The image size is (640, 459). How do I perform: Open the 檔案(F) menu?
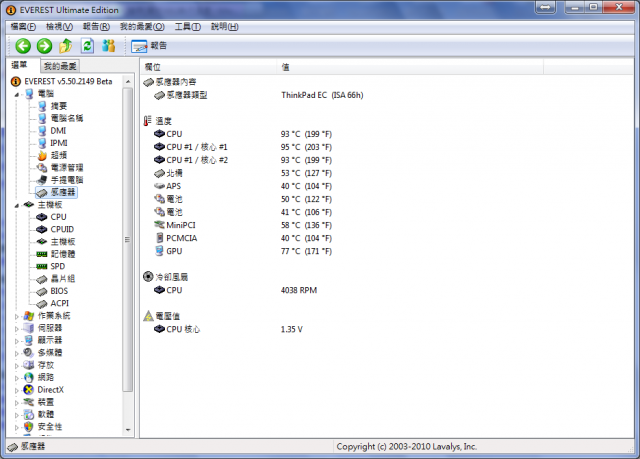23,27
